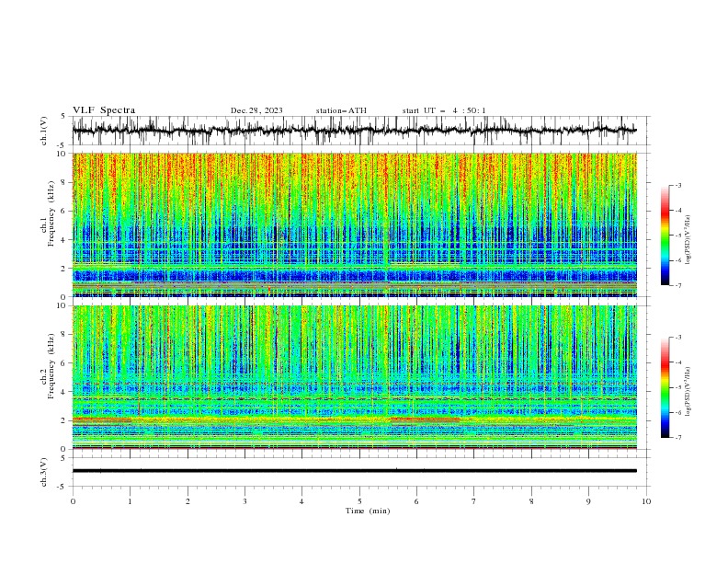Click time axis tick label "5"
This screenshot has height=563, width=728.
[x=359, y=501]
